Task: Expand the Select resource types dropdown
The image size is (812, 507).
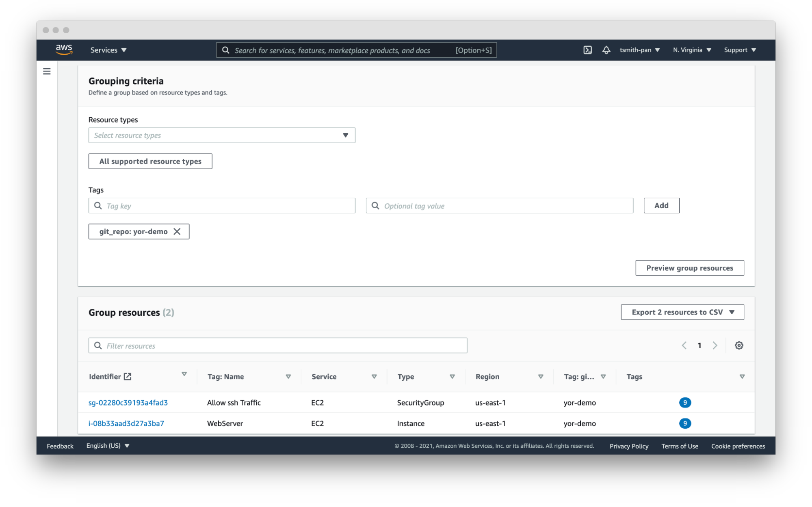Action: (x=222, y=135)
